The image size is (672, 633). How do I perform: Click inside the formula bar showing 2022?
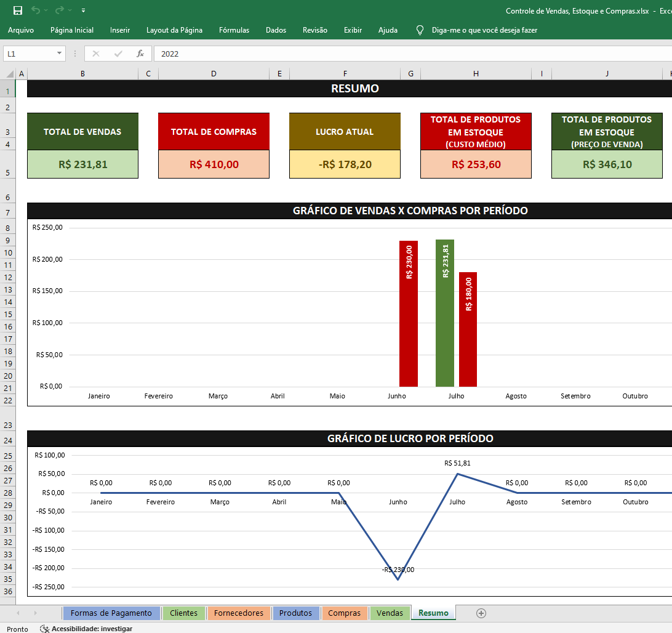tap(369, 54)
